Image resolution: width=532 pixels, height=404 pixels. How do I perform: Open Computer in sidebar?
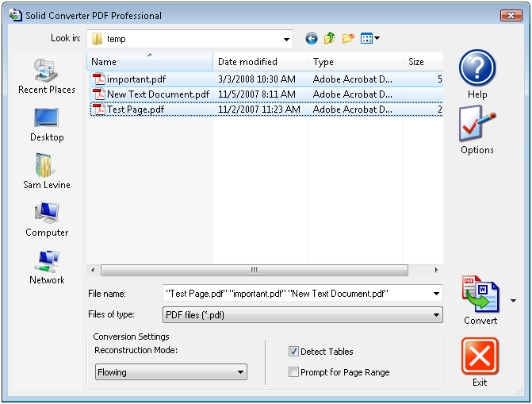(x=47, y=220)
